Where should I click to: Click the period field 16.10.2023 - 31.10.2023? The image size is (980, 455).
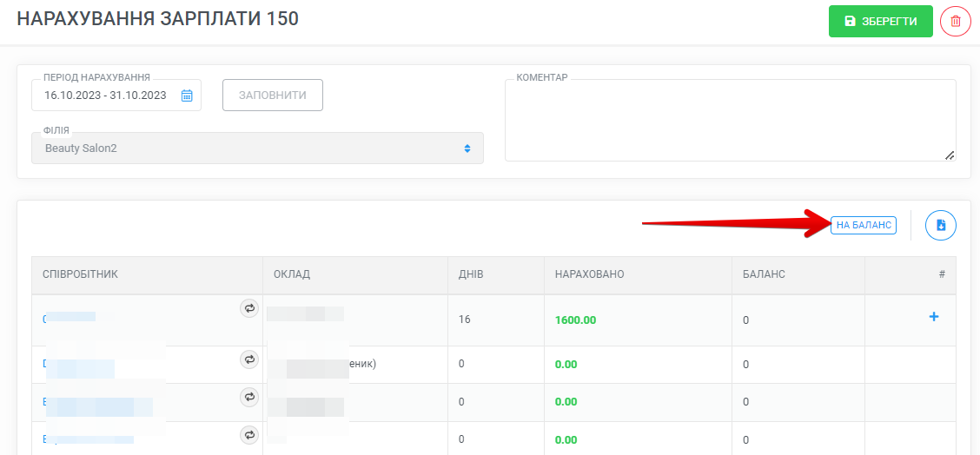[116, 95]
